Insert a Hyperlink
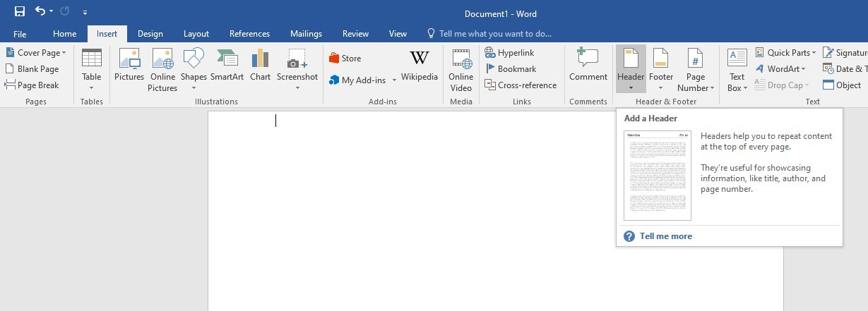This screenshot has width=868, height=311. click(x=509, y=53)
